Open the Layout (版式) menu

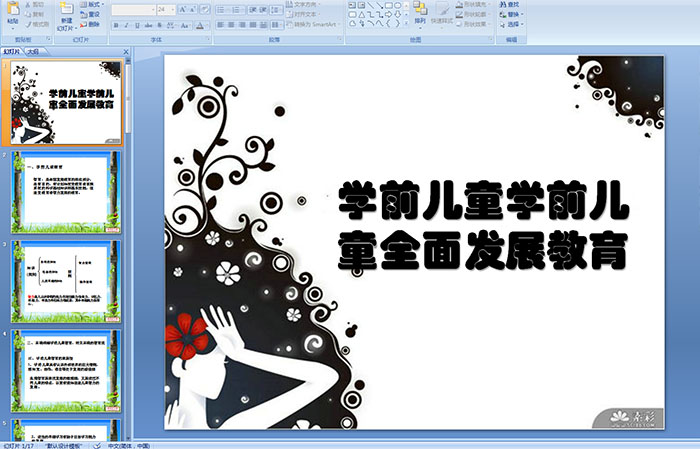pyautogui.click(x=92, y=4)
